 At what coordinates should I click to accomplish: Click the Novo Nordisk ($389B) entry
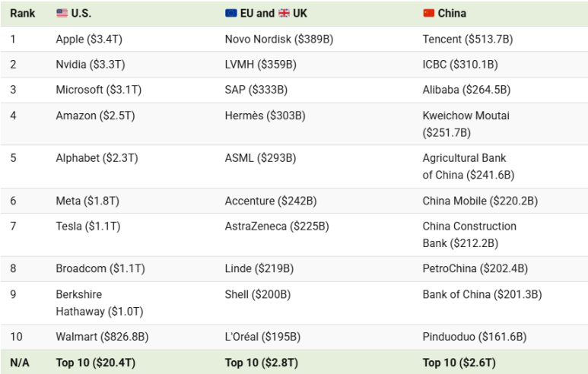click(279, 39)
